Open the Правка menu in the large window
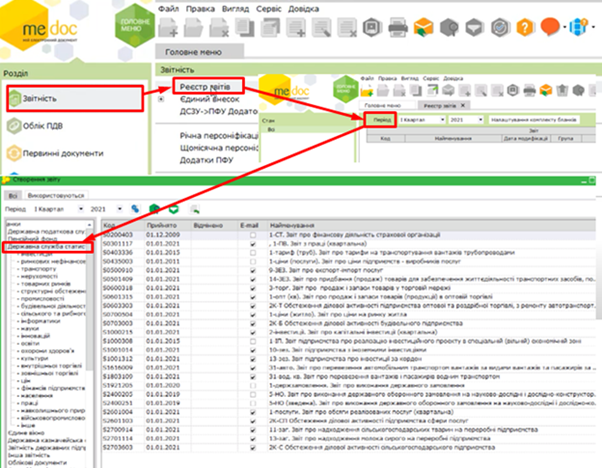 coord(200,9)
